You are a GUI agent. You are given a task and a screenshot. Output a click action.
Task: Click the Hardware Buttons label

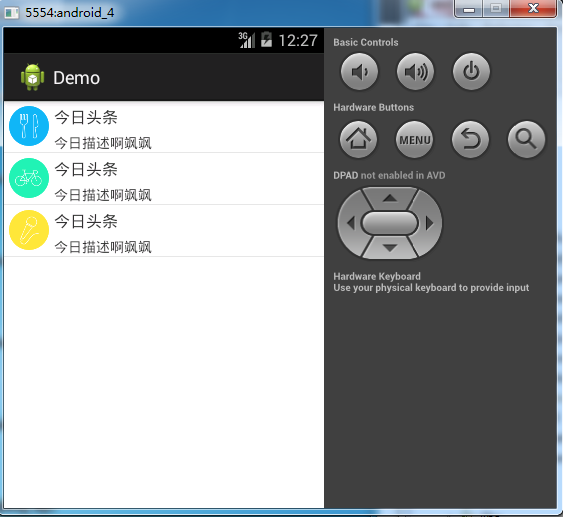(373, 107)
